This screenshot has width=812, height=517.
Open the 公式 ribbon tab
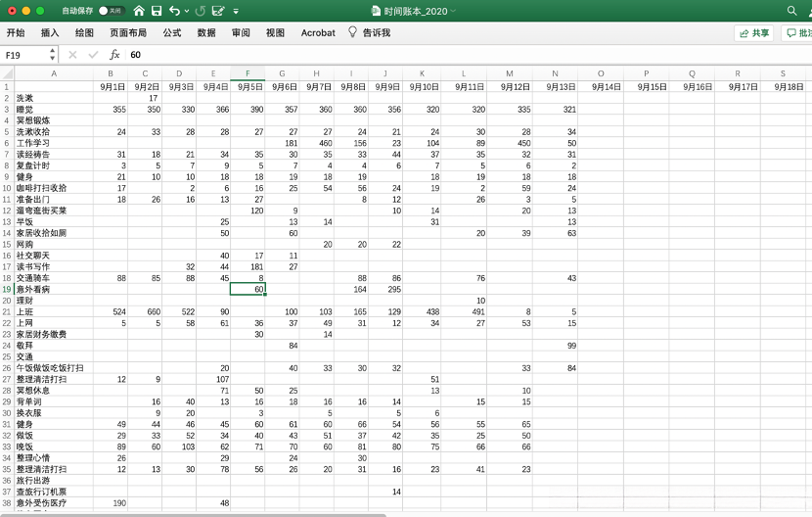click(172, 32)
